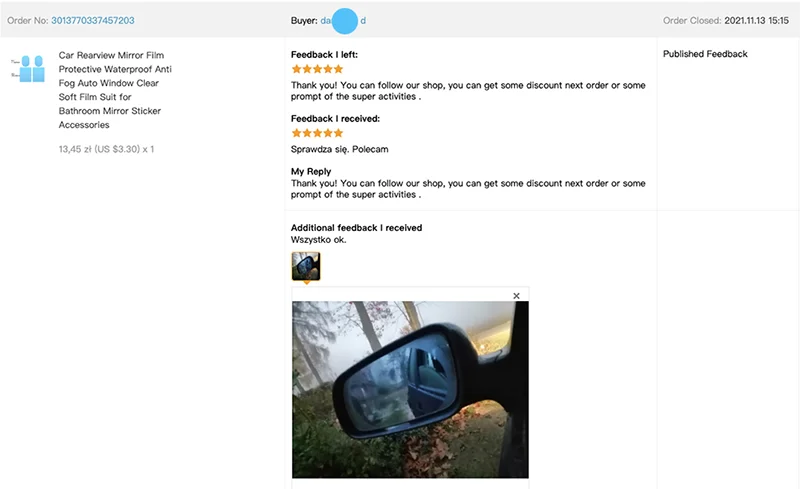Click the Published Feedback status text

click(x=705, y=54)
